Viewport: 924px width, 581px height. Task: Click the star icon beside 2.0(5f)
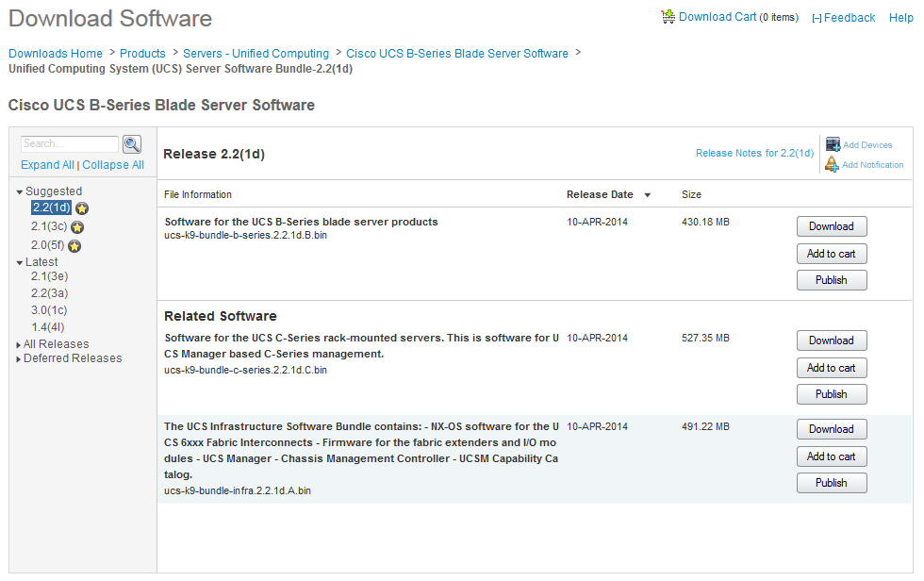pyautogui.click(x=74, y=246)
